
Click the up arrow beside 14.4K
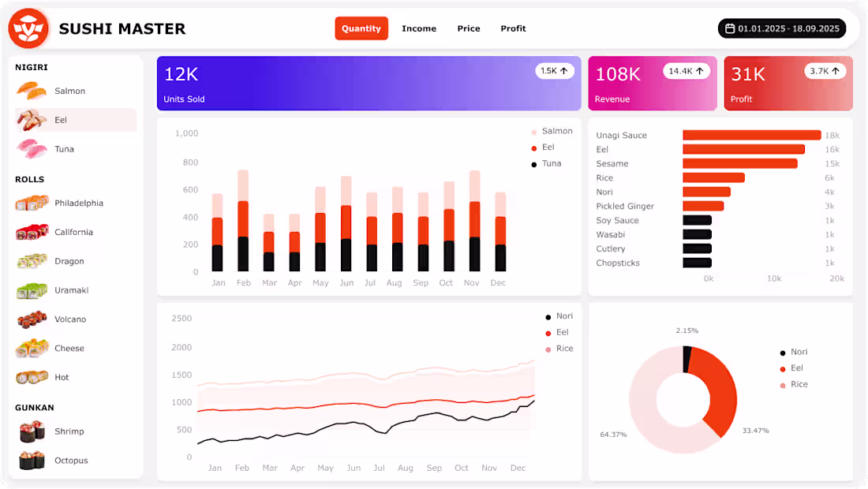[700, 71]
